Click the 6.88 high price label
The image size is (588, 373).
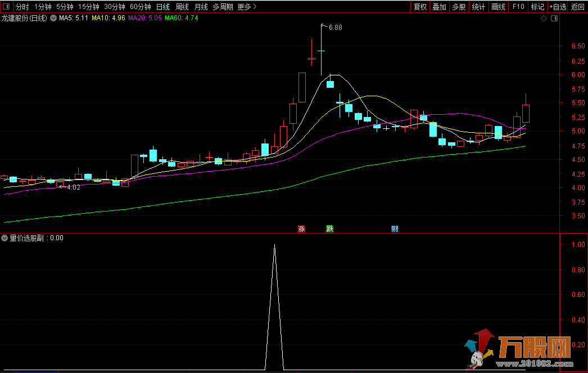[x=335, y=28]
